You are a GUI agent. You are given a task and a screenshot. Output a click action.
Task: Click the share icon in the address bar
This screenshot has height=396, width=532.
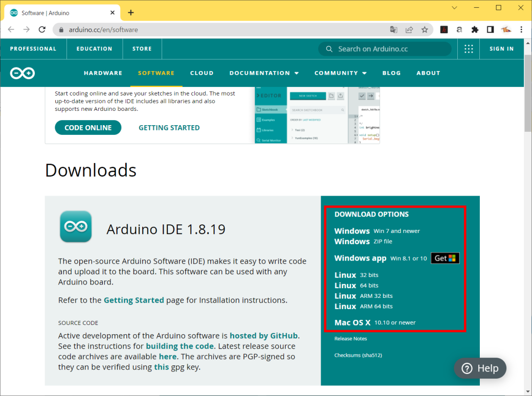[x=409, y=30]
